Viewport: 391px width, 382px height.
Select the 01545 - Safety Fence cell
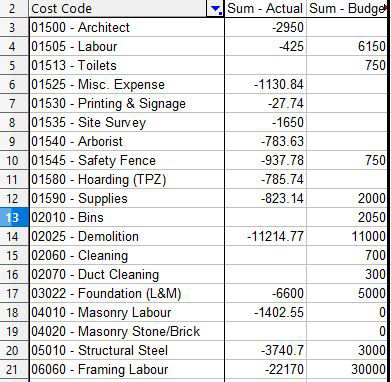[127, 160]
